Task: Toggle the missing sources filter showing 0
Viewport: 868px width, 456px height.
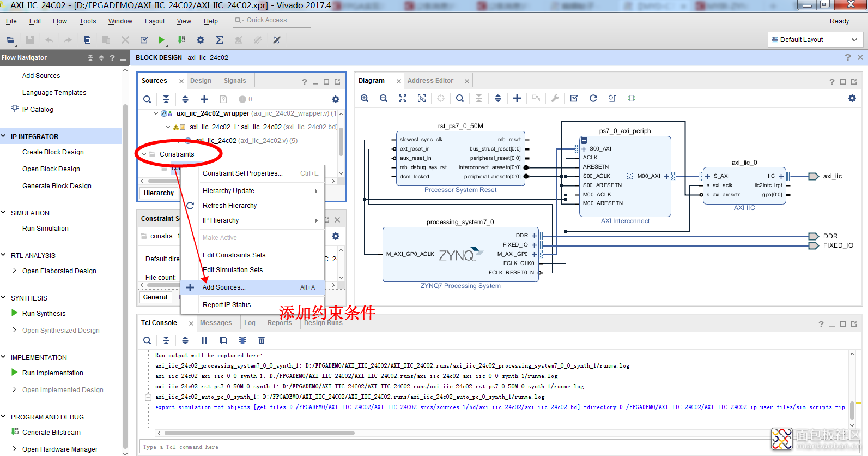Action: coord(245,99)
